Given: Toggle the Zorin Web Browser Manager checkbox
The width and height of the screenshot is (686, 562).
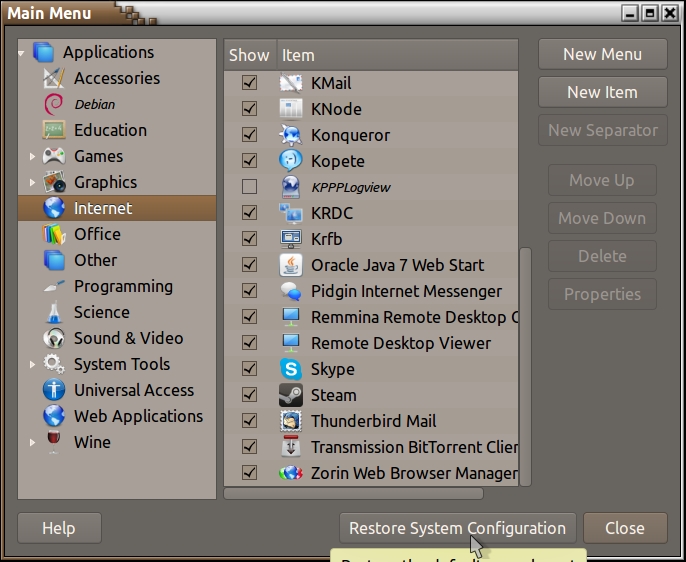Looking at the screenshot, I should (x=249, y=473).
